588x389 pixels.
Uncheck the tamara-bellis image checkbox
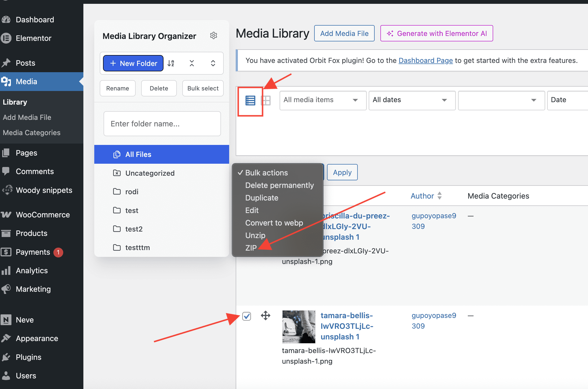coord(247,316)
